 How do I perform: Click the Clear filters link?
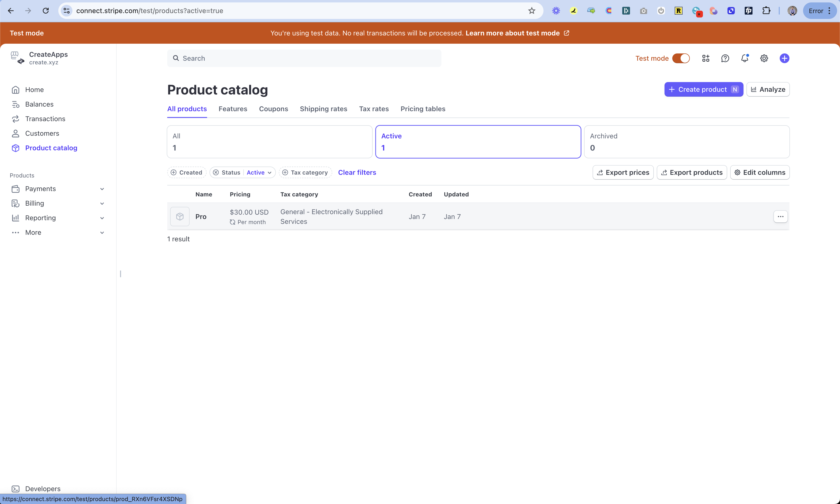click(357, 173)
